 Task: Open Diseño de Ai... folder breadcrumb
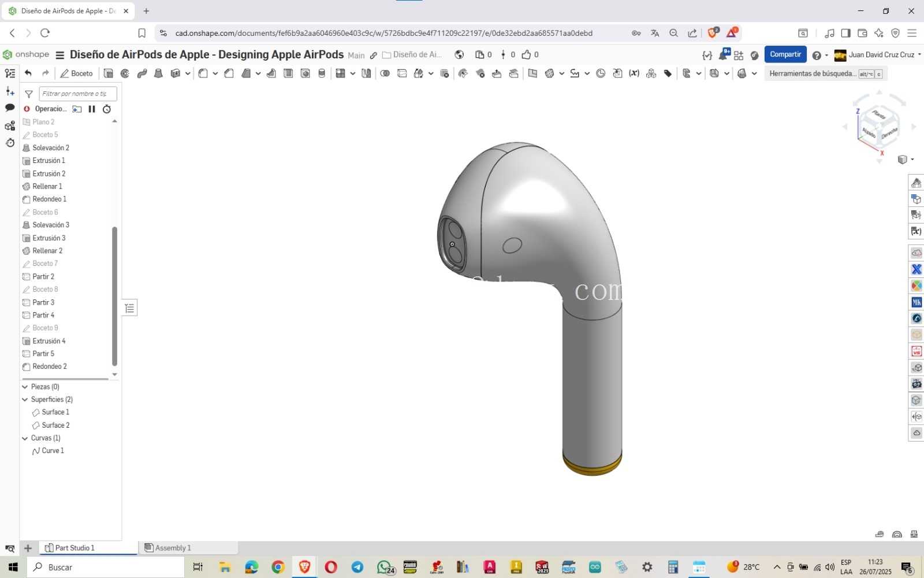(x=412, y=55)
